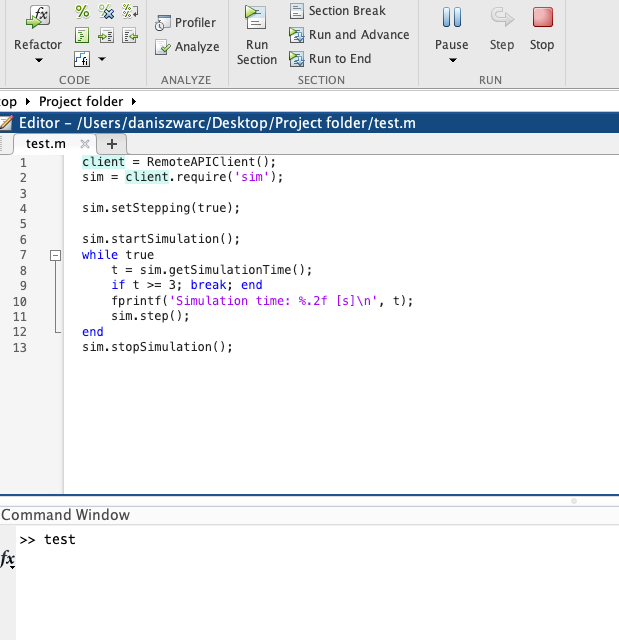Click Run and Advance
This screenshot has width=619, height=640.
click(x=349, y=35)
